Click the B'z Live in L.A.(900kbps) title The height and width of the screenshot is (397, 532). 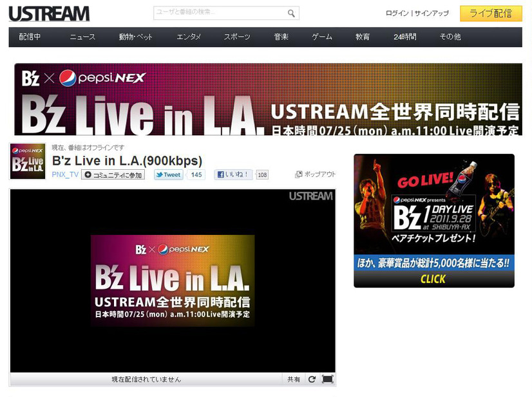click(x=128, y=161)
